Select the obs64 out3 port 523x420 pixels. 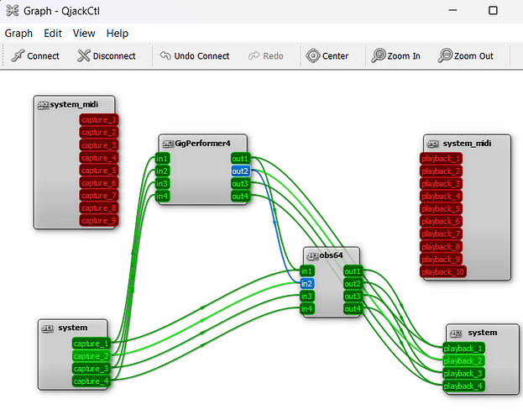point(353,297)
